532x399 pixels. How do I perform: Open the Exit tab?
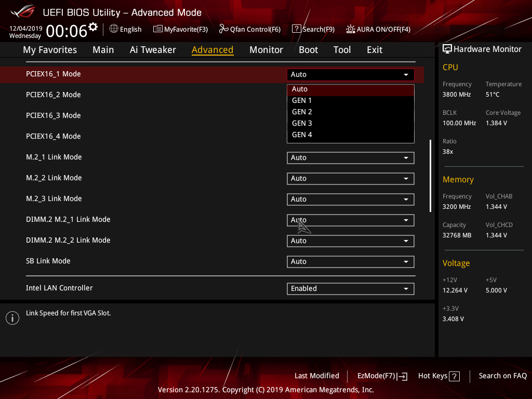point(375,50)
